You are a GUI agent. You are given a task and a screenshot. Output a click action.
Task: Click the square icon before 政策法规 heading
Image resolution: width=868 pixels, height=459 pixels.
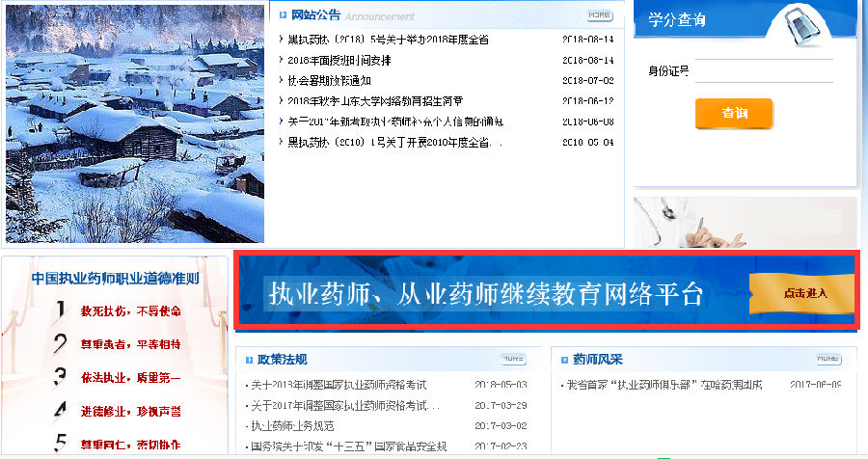[x=248, y=360]
